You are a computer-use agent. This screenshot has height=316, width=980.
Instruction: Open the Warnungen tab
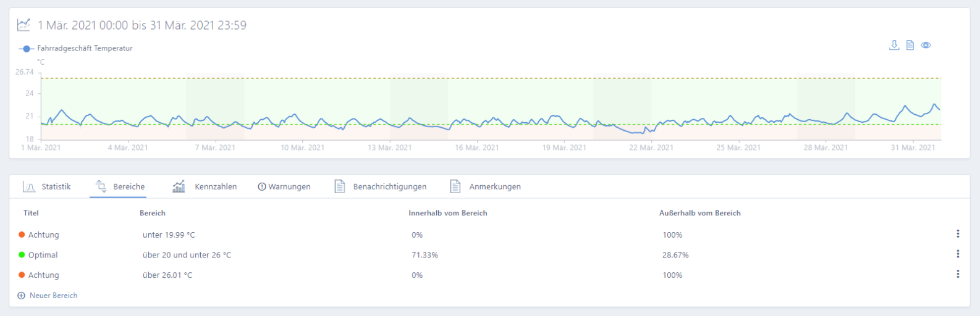click(x=284, y=186)
